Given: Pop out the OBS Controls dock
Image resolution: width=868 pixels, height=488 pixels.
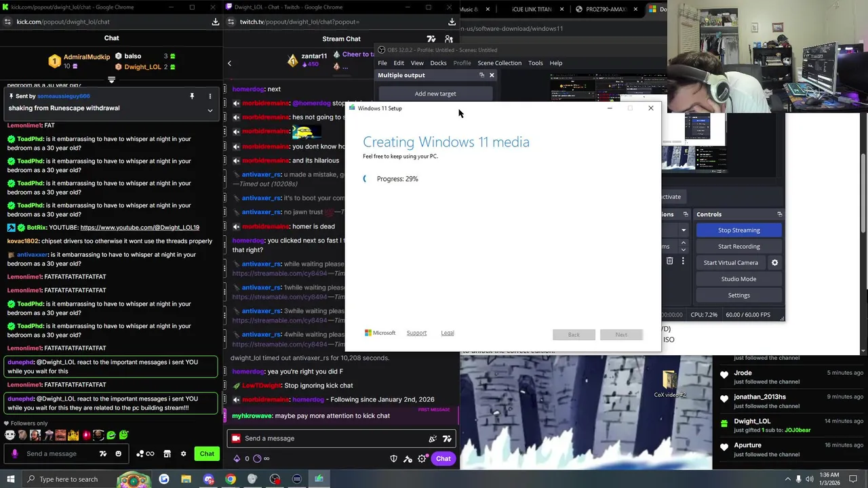Looking at the screenshot, I should [779, 214].
